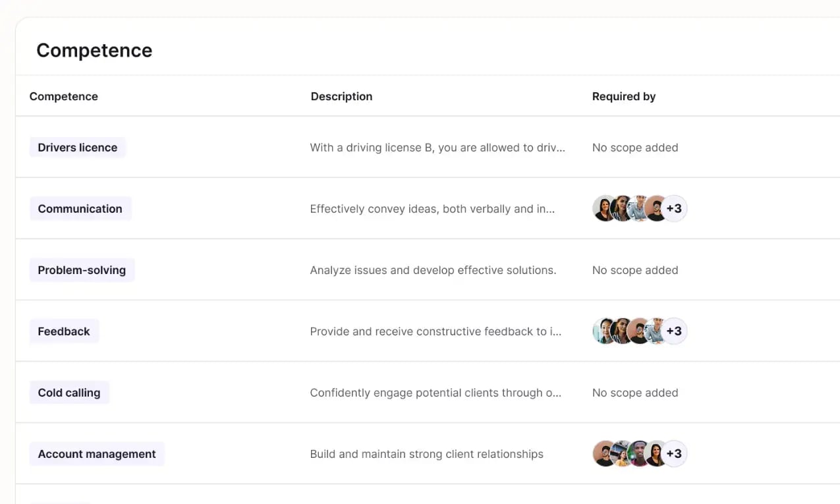The width and height of the screenshot is (840, 504).
Task: Click No scope added in Drivers licence row
Action: click(x=635, y=148)
